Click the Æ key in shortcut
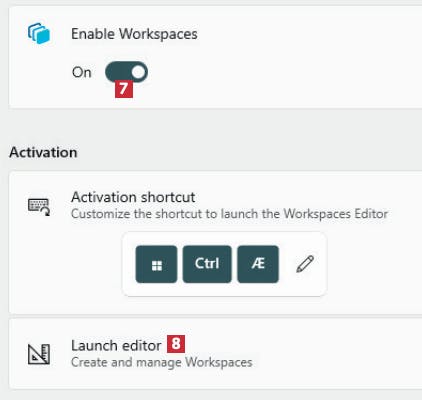The height and width of the screenshot is (400, 422). point(258,264)
